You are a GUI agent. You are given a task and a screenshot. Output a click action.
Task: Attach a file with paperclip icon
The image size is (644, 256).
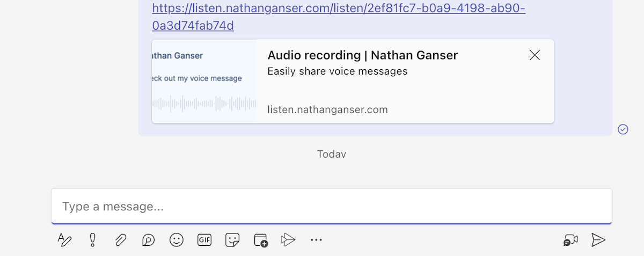point(120,240)
